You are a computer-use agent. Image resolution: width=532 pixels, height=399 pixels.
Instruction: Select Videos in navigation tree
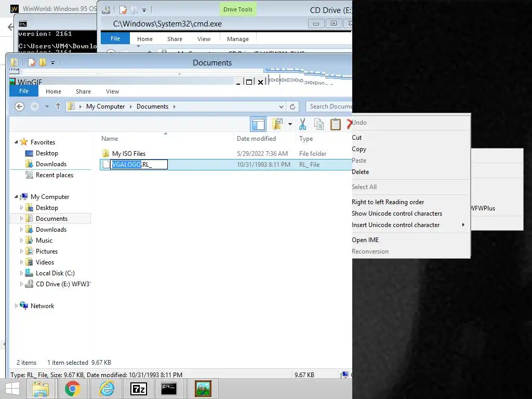[45, 262]
